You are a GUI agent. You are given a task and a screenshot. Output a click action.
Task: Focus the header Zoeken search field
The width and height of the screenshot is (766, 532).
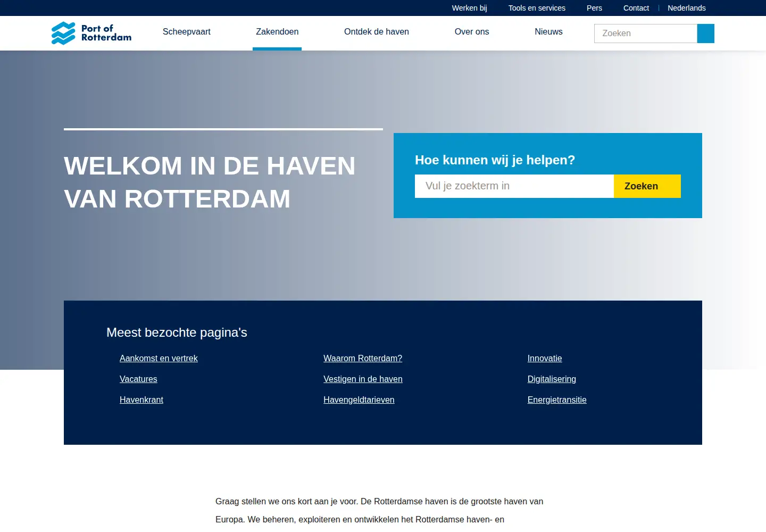[646, 34]
